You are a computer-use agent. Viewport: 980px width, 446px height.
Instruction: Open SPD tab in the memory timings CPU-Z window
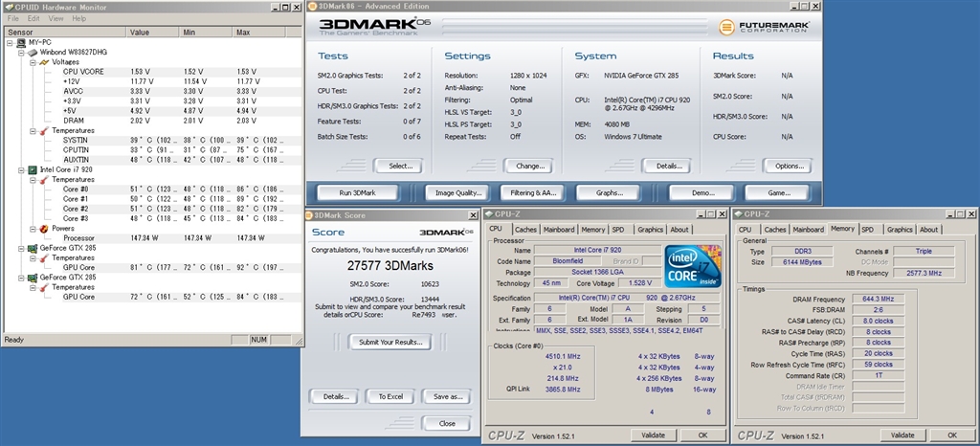point(867,230)
